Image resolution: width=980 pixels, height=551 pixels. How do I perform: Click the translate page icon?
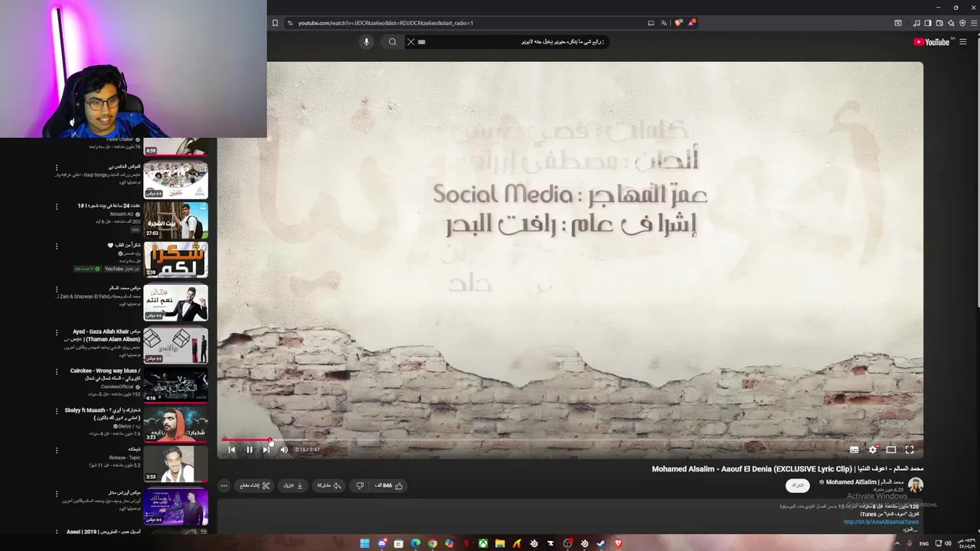coord(664,23)
